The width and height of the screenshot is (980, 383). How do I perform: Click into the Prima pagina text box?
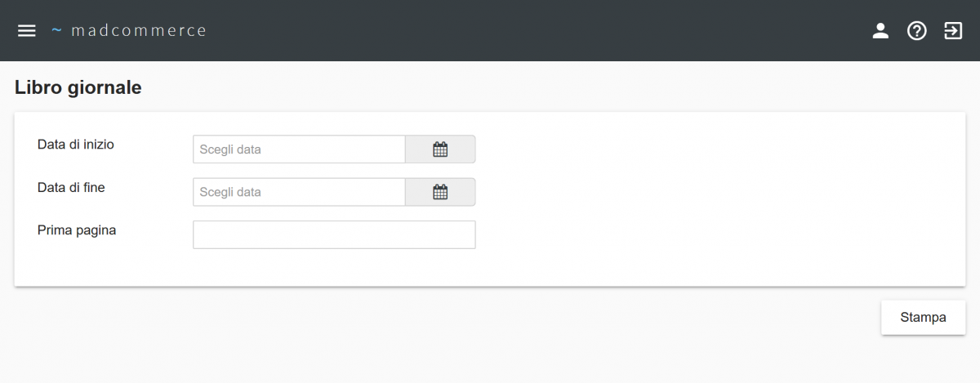[x=334, y=235]
